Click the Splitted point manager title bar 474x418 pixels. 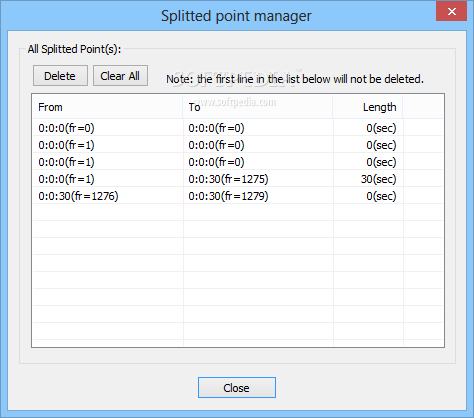pyautogui.click(x=236, y=16)
